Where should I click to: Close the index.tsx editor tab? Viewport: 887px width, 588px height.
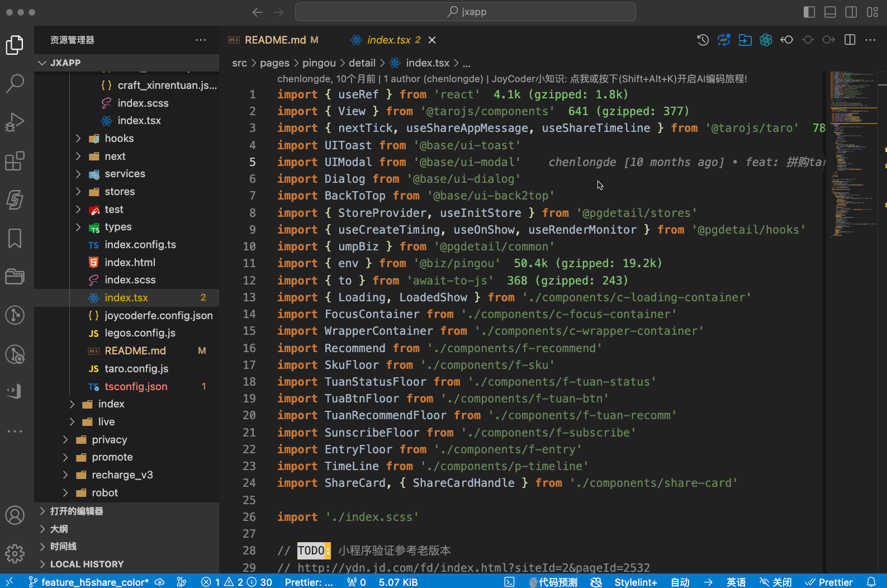point(432,40)
